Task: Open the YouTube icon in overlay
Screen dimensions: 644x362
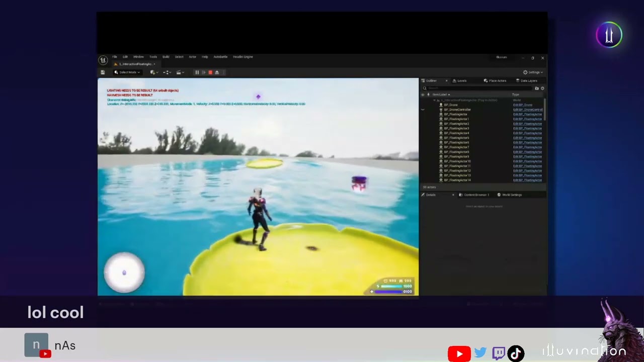Action: coord(459,354)
